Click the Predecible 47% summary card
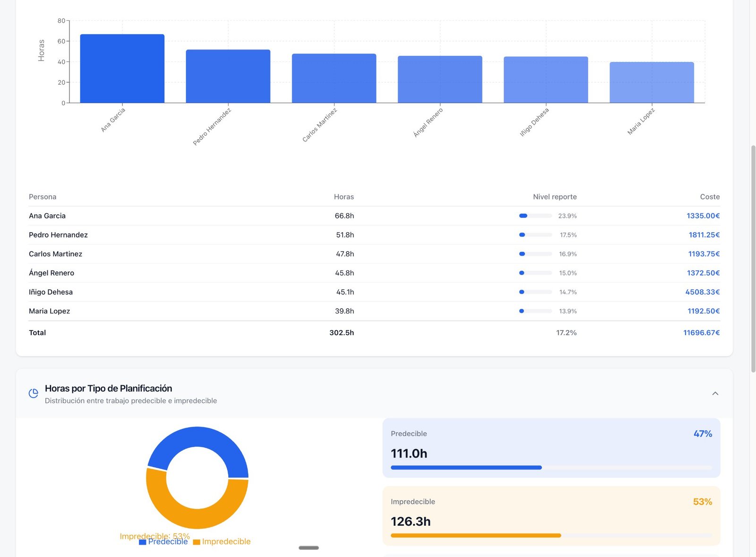The height and width of the screenshot is (557, 756). coord(551,447)
